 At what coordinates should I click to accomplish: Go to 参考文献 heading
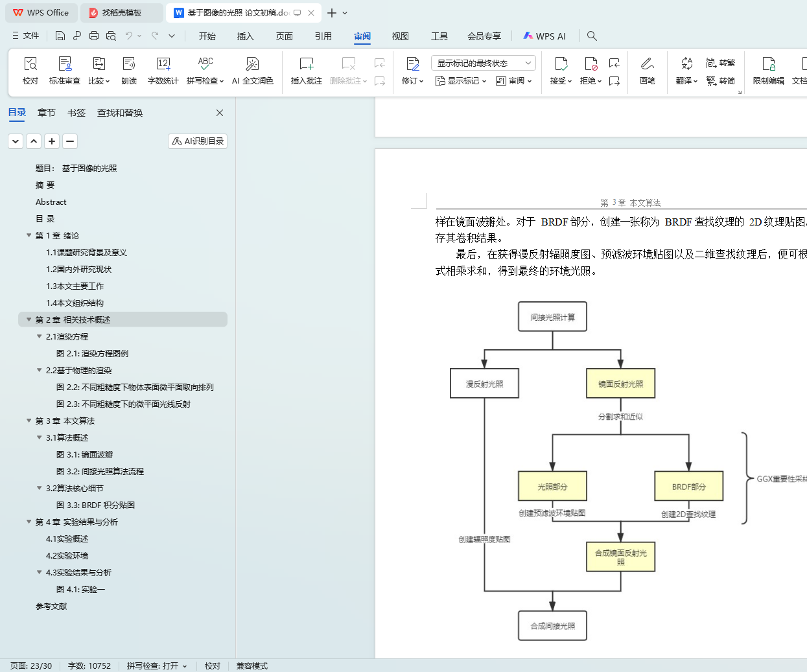tap(51, 606)
